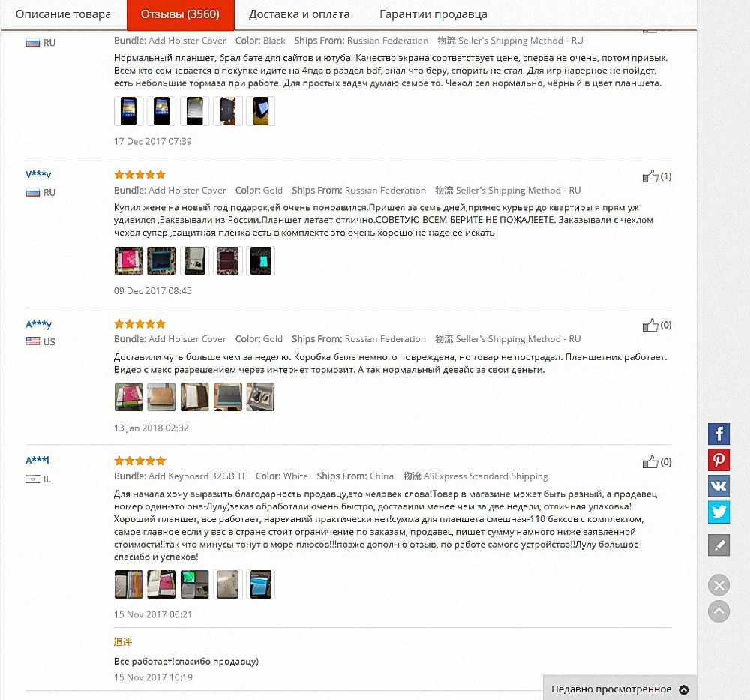Share on Twitter via sidebar icon
This screenshot has width=750, height=700.
click(x=718, y=512)
